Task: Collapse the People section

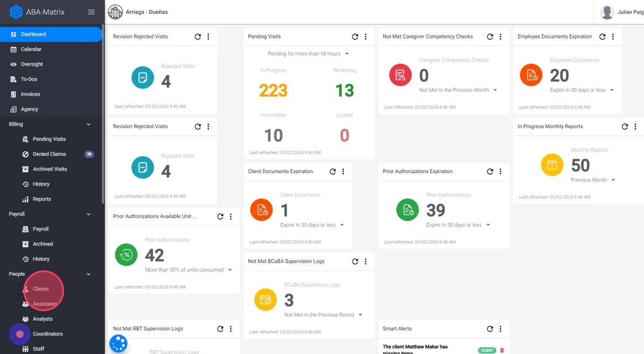Action: (x=89, y=274)
